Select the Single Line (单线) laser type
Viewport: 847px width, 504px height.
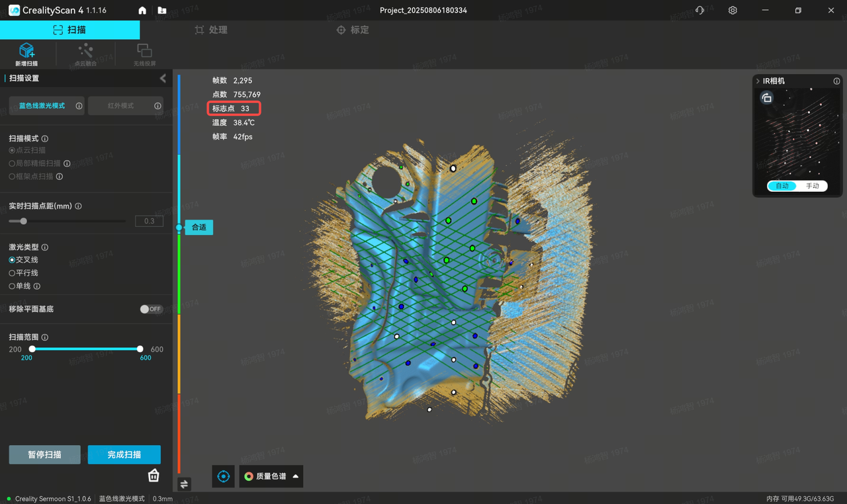click(x=12, y=286)
